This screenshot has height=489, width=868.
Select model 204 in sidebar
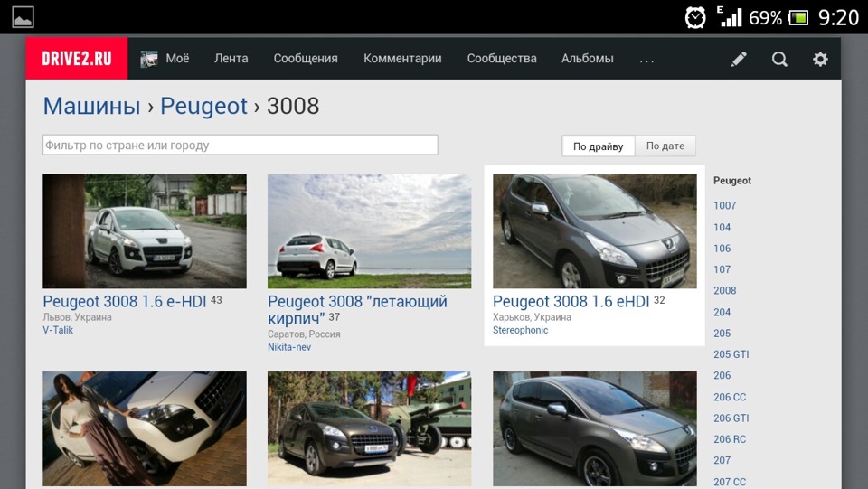[722, 312]
